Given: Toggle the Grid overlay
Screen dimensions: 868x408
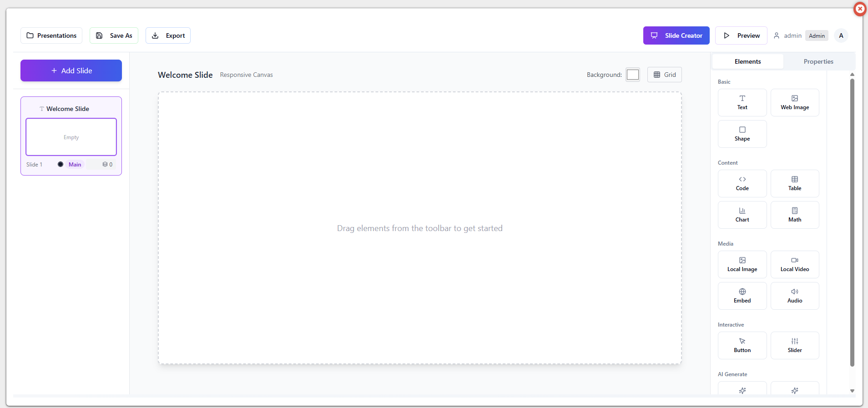Looking at the screenshot, I should (x=664, y=75).
